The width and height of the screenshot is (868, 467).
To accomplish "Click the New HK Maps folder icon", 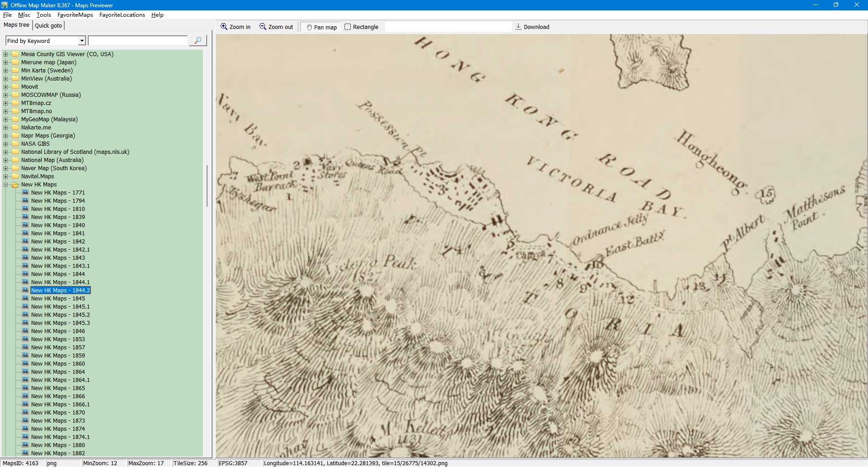I will coord(15,185).
